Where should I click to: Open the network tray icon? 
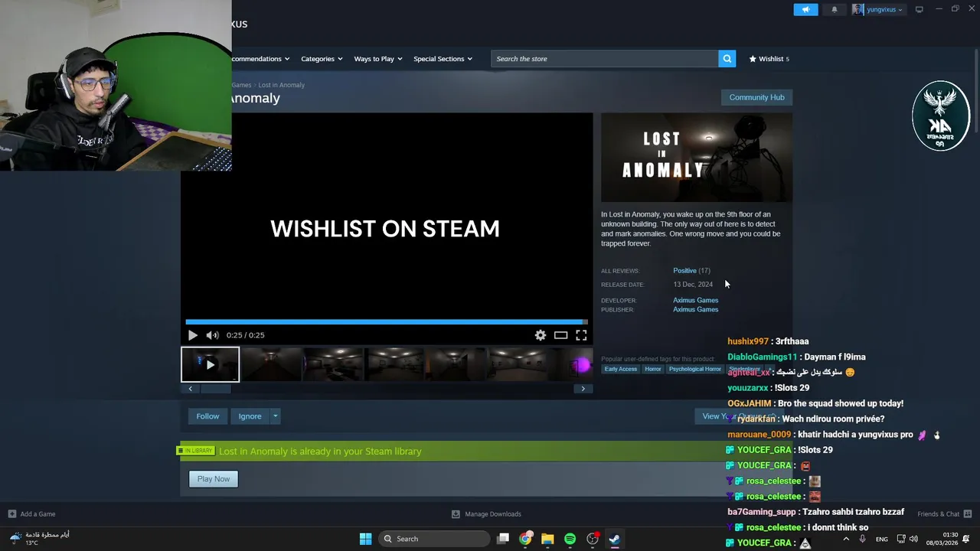901,539
